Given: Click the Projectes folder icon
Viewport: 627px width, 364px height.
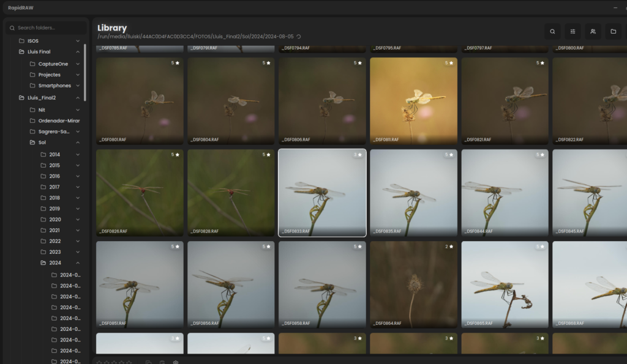Looking at the screenshot, I should [32, 75].
